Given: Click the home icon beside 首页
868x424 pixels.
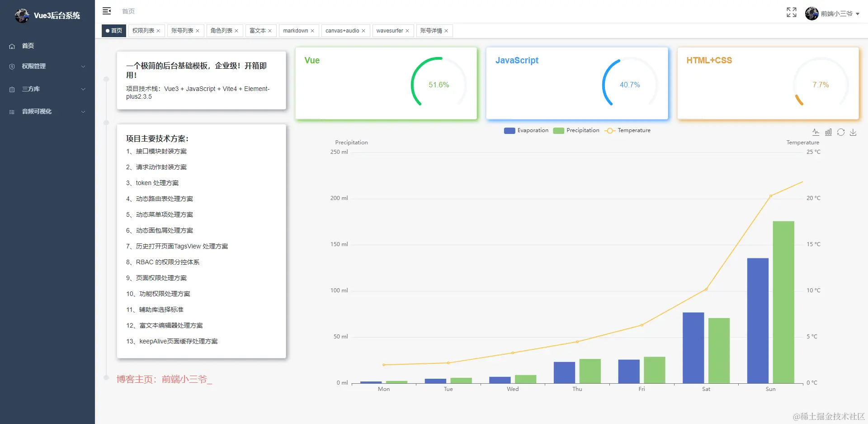Looking at the screenshot, I should (x=12, y=46).
